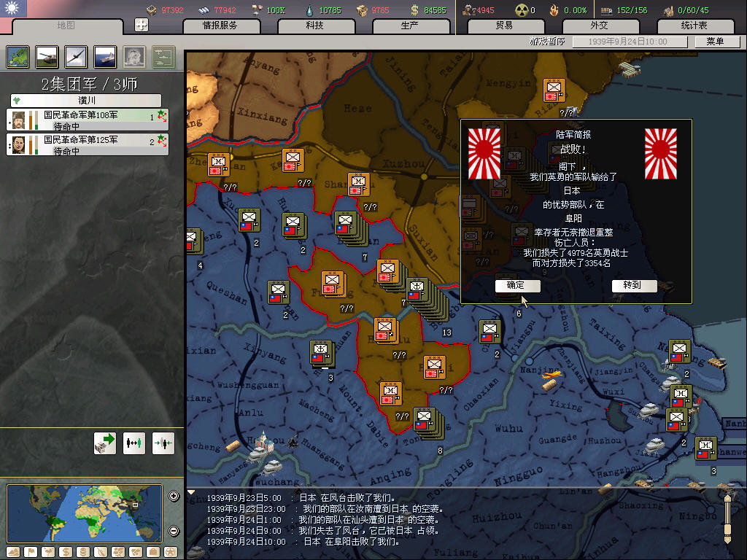Expand message log with the triangle arrow
This screenshot has height=560, width=747.
(x=191, y=492)
